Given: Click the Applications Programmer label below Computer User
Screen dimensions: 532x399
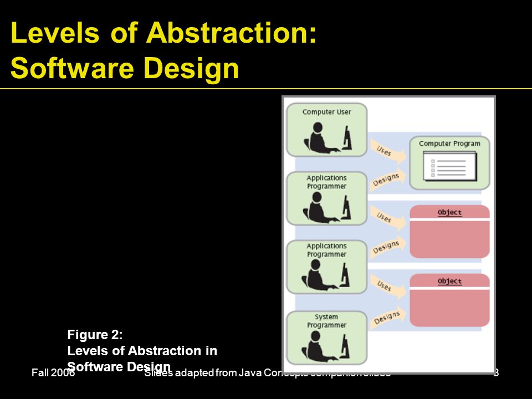Looking at the screenshot, I should [x=326, y=182].
